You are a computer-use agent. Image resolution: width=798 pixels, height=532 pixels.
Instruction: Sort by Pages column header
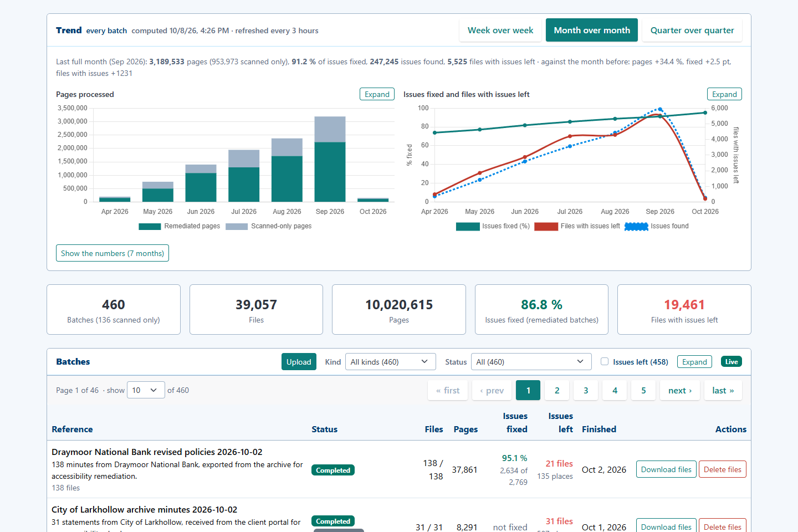point(465,429)
